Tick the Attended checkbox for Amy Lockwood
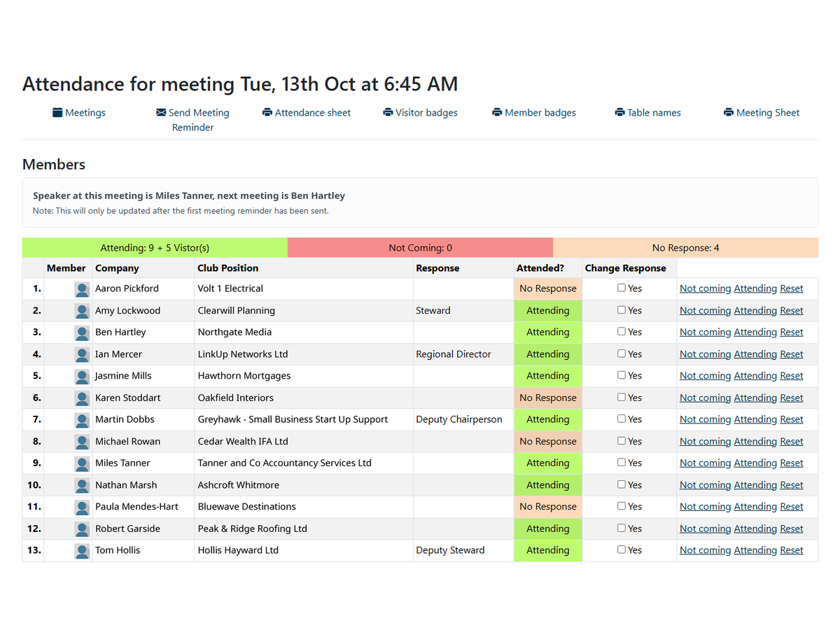The width and height of the screenshot is (840, 630). (x=622, y=309)
